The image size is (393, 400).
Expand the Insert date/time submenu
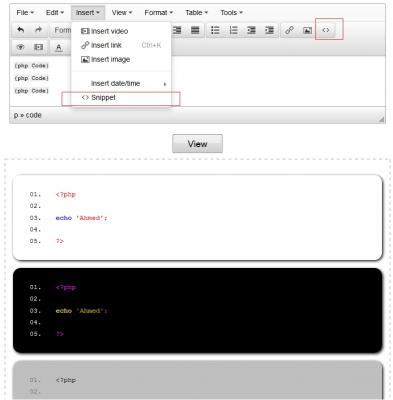click(121, 84)
